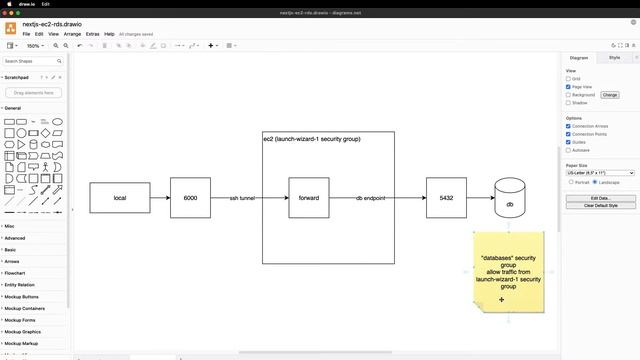The width and height of the screenshot is (640, 360).
Task: Select the curved S connector shape
Action: [33, 190]
